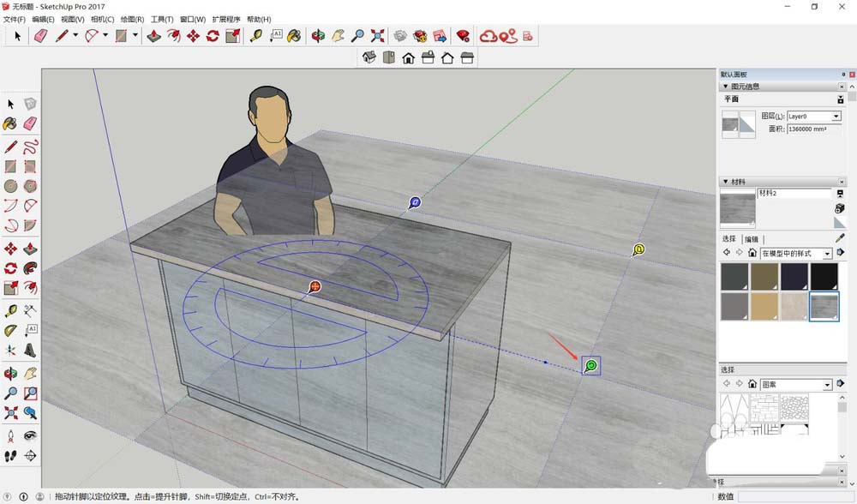Select the Rotate tool in top toolbar
The height and width of the screenshot is (504, 857).
click(213, 36)
